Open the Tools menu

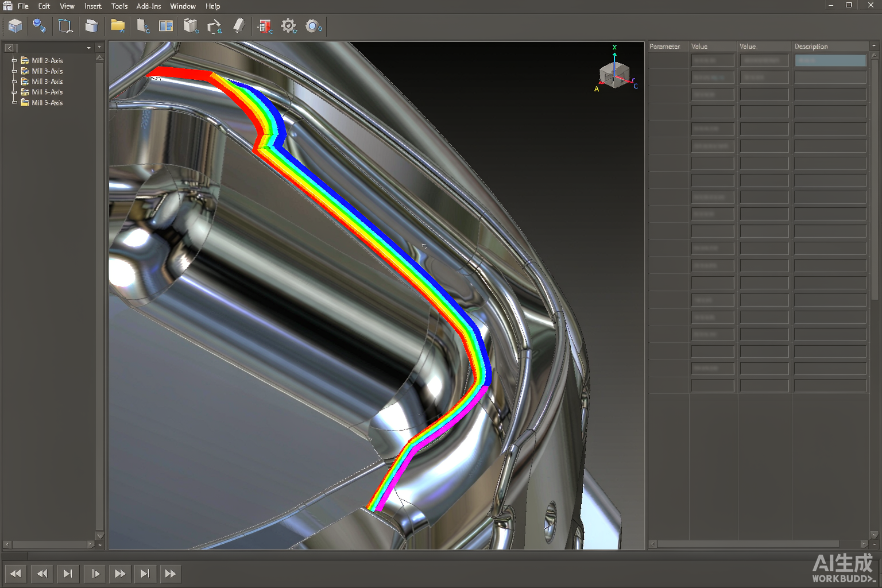coord(119,6)
